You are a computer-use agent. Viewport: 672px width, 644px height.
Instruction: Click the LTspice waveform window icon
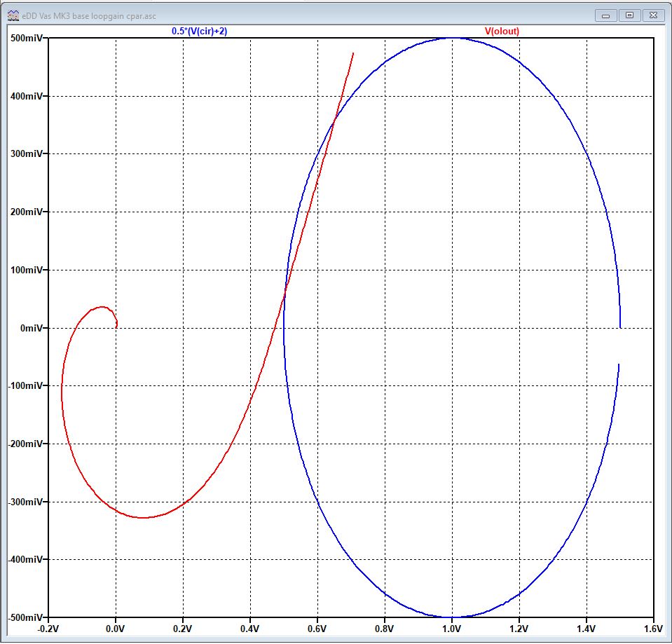point(13,16)
